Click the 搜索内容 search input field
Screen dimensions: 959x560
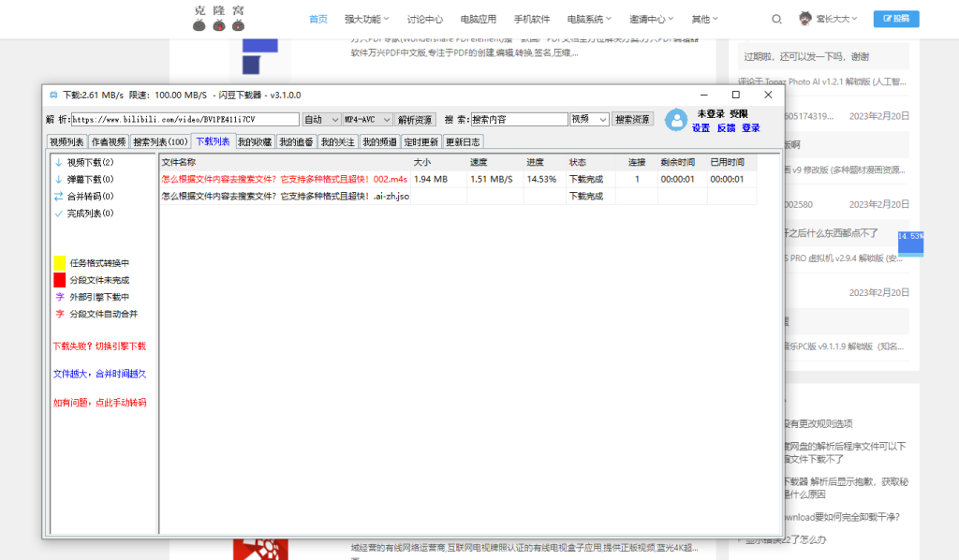click(x=519, y=119)
